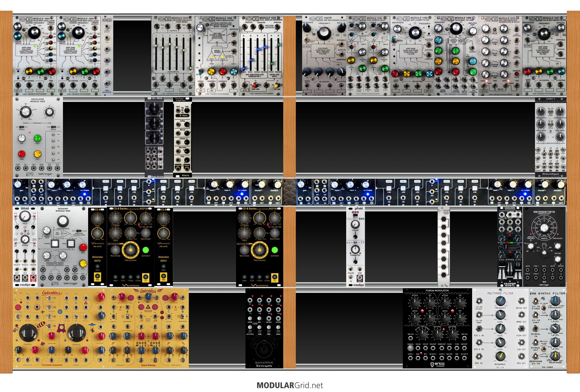Open the Behringer Modamp Module 1005

tap(63, 247)
